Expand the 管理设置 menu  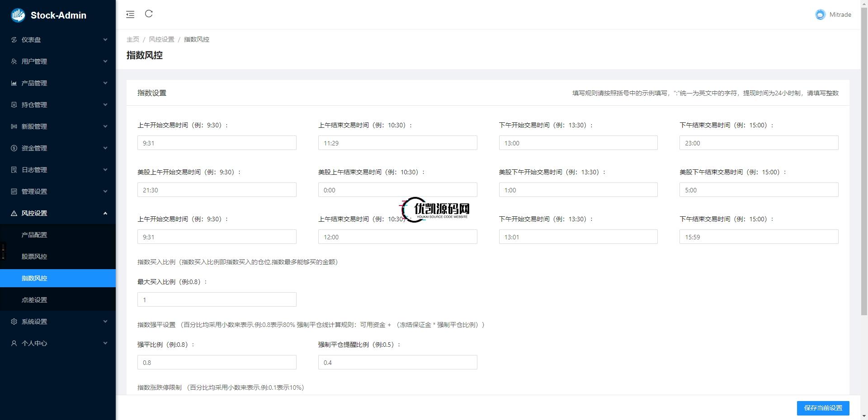[x=105, y=191]
